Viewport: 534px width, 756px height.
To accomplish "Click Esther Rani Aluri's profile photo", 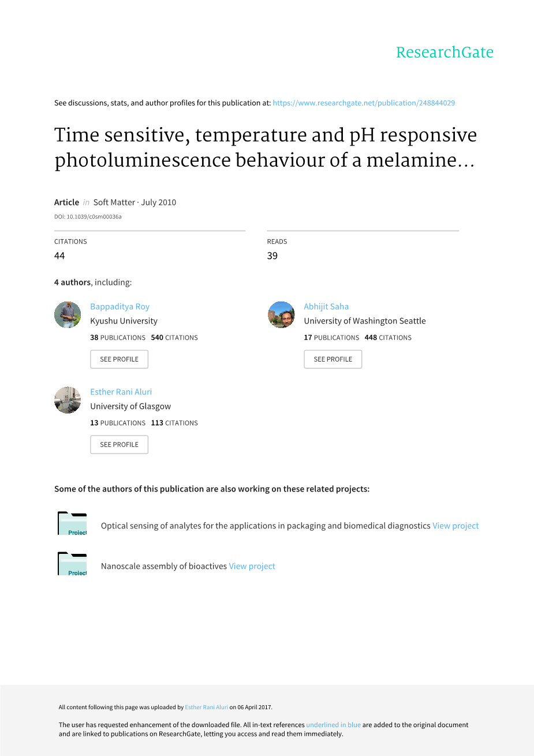I will coord(68,400).
